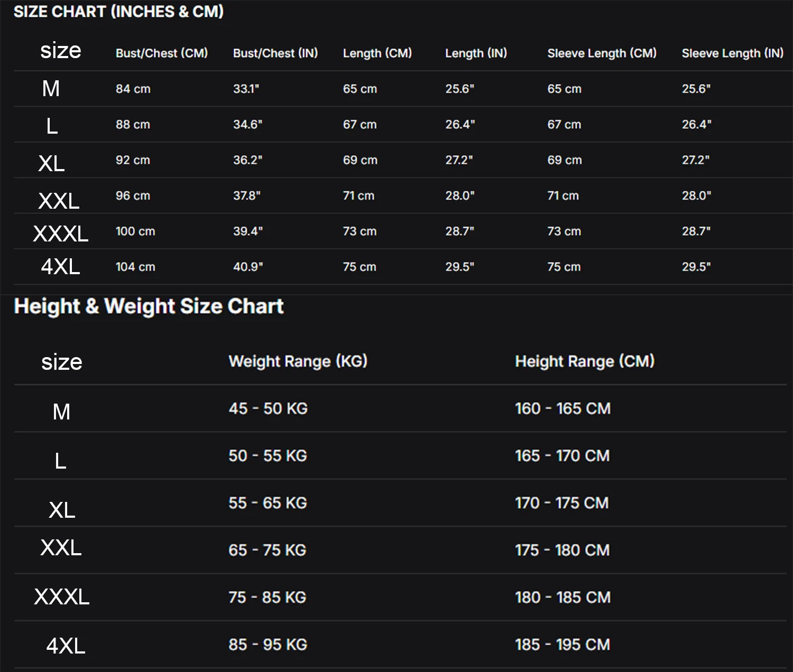Click the Height & Weight Size Chart heading
Image resolution: width=793 pixels, height=672 pixels.
coord(149,306)
